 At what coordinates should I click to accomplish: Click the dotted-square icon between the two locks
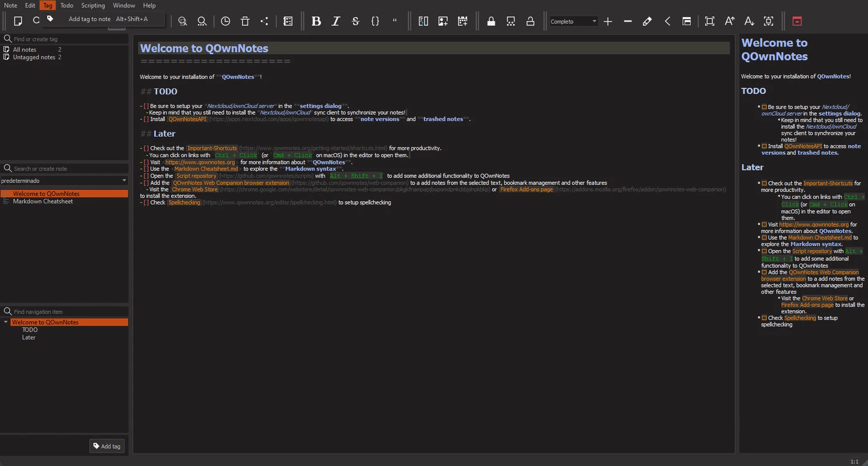pyautogui.click(x=511, y=21)
